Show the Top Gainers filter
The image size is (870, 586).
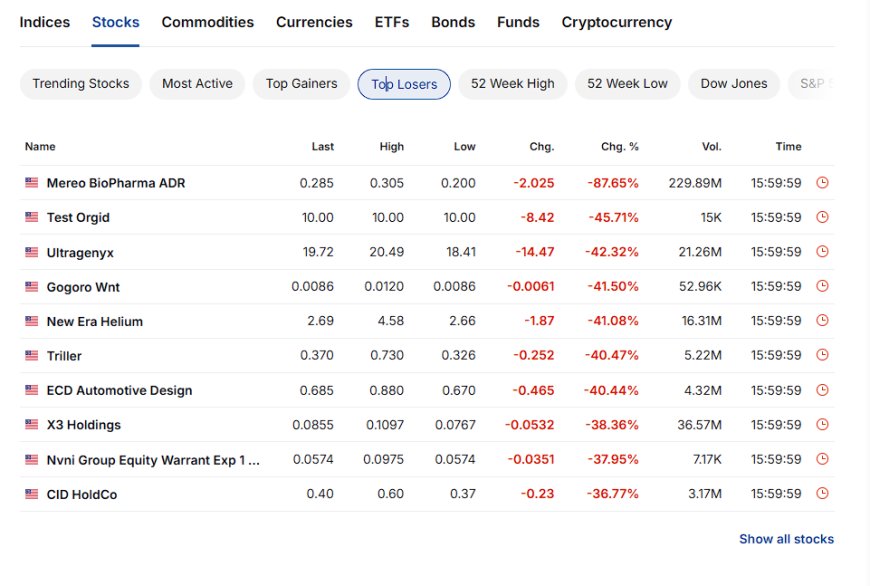[301, 84]
